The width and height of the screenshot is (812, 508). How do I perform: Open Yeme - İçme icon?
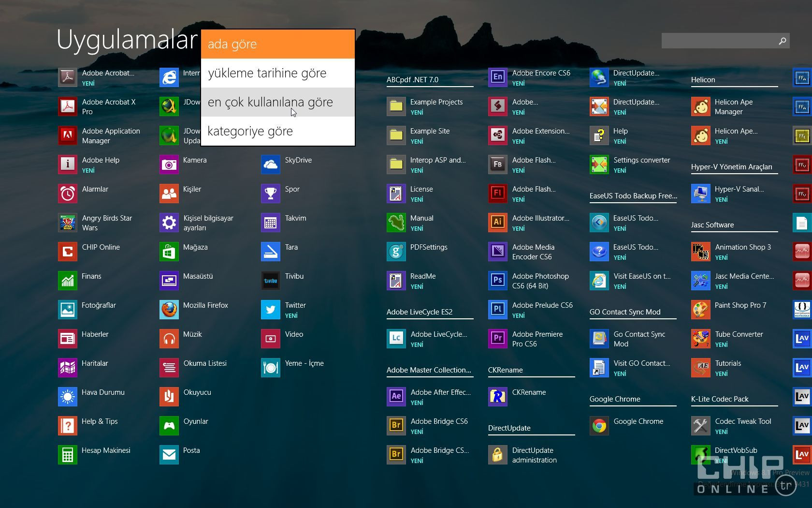point(271,368)
